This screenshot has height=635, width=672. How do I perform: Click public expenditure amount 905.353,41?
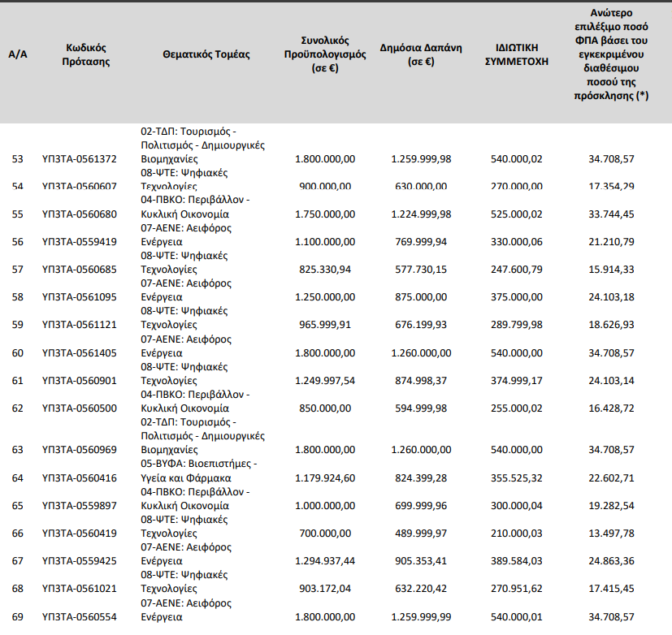pyautogui.click(x=418, y=560)
